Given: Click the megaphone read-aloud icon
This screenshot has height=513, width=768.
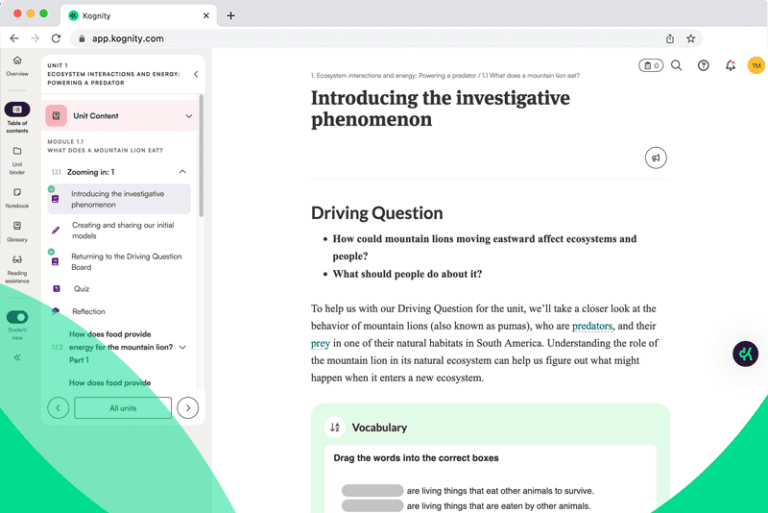Looking at the screenshot, I should (x=656, y=158).
